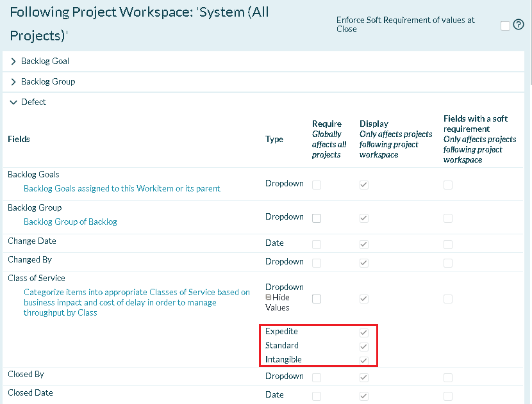Toggle Display checkbox for Closed By
Screen dimensions: 532x404
point(364,377)
